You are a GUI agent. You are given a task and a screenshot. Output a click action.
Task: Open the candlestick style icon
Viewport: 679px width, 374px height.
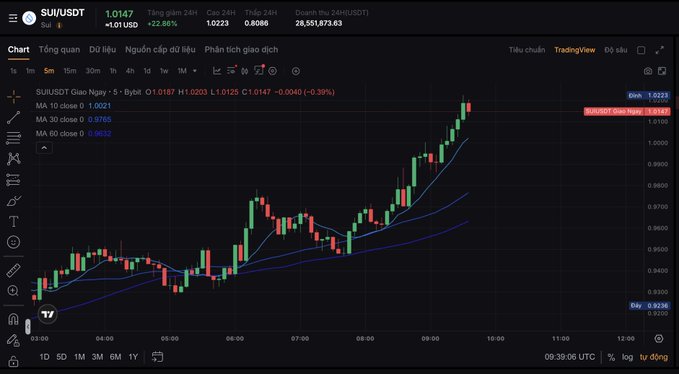tap(245, 71)
